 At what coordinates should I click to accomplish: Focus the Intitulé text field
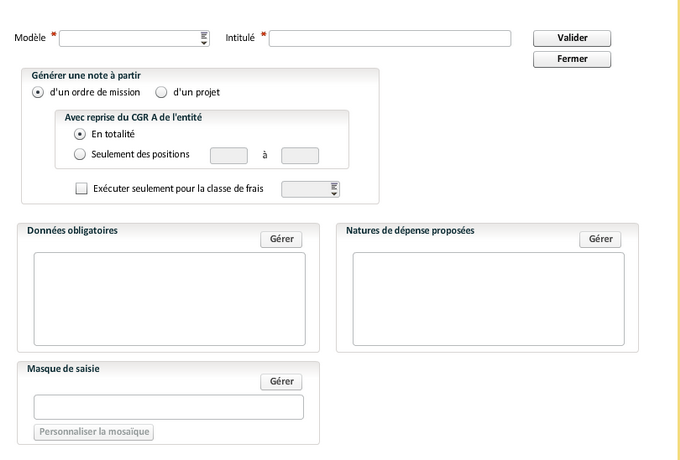click(x=389, y=38)
